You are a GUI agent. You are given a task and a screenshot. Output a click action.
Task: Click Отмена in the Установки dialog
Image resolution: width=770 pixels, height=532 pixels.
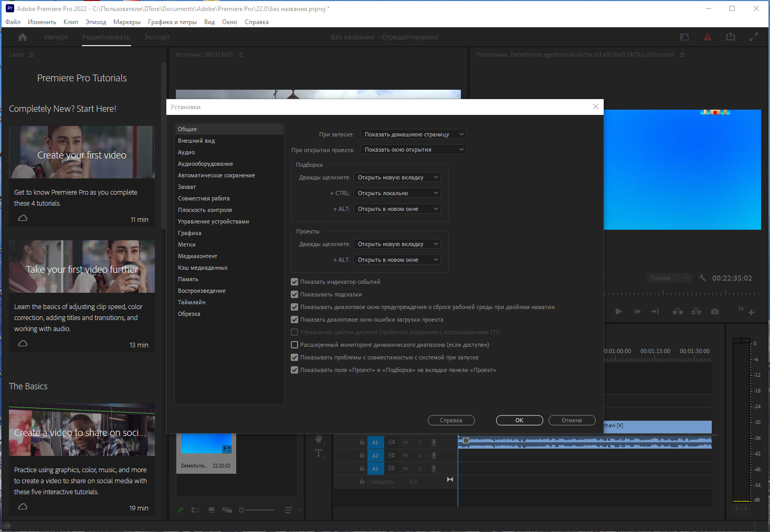click(572, 420)
